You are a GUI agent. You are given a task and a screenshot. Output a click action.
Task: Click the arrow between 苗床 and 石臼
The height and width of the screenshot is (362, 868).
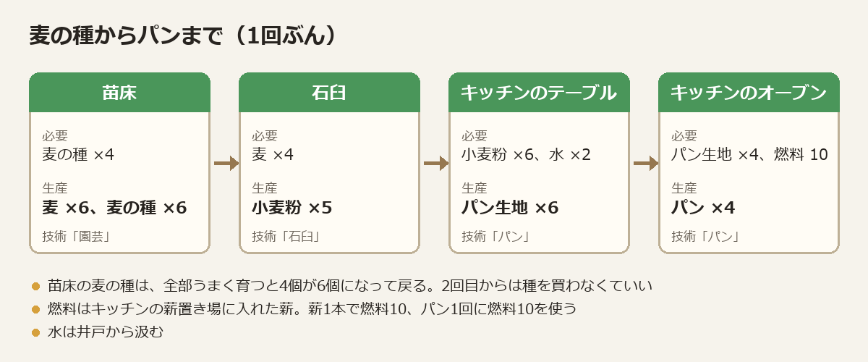pos(226,164)
